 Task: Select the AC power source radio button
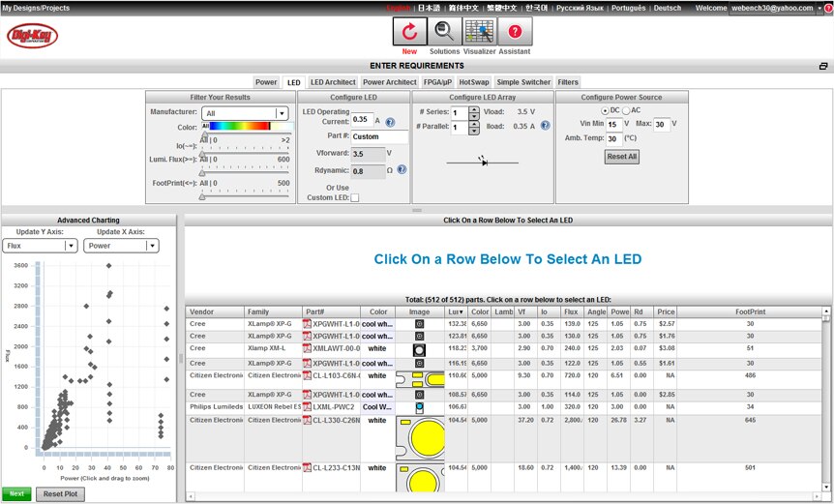626,110
